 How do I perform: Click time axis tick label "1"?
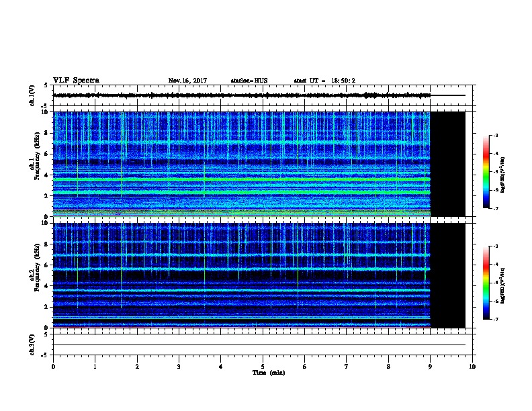click(95, 366)
